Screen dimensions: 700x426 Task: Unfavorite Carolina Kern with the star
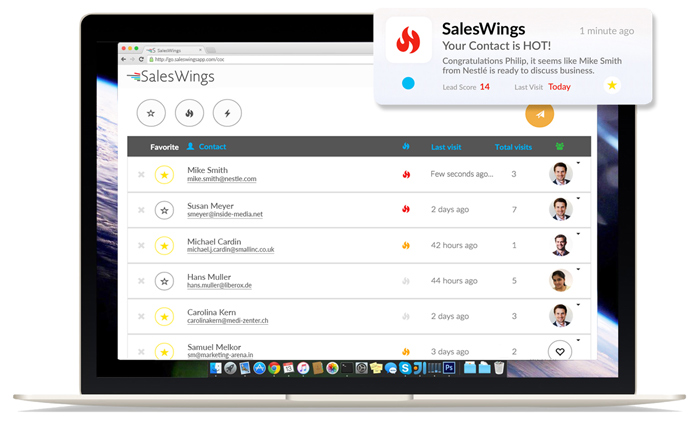click(164, 316)
